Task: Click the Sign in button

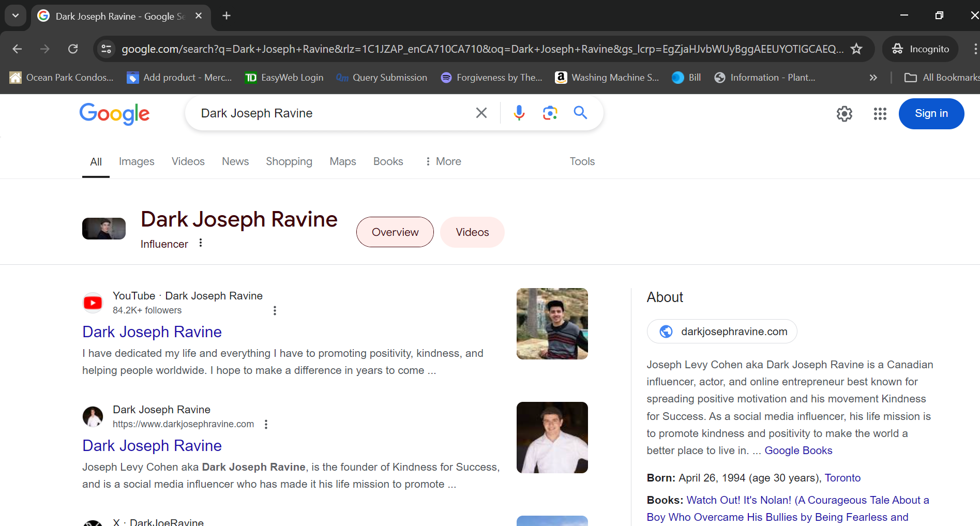Action: point(931,114)
